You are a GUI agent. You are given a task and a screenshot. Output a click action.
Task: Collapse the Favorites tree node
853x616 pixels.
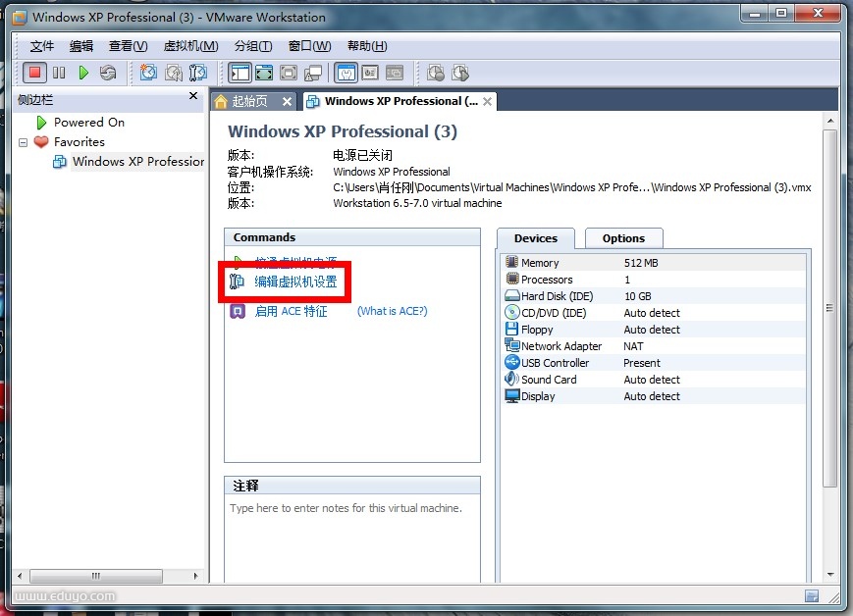[23, 142]
